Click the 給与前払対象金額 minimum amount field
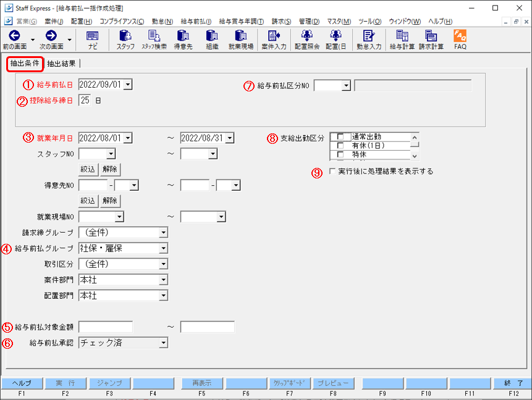This screenshot has height=400, width=532. (x=106, y=327)
